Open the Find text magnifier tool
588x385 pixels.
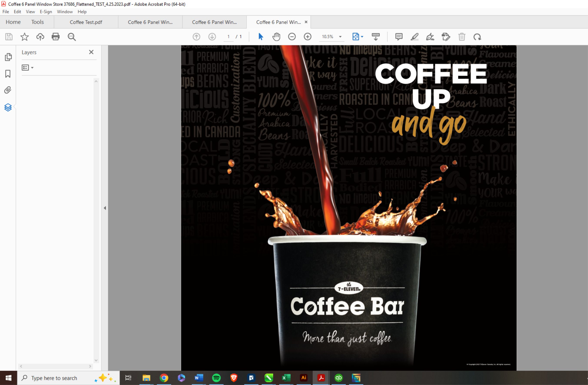[72, 37]
